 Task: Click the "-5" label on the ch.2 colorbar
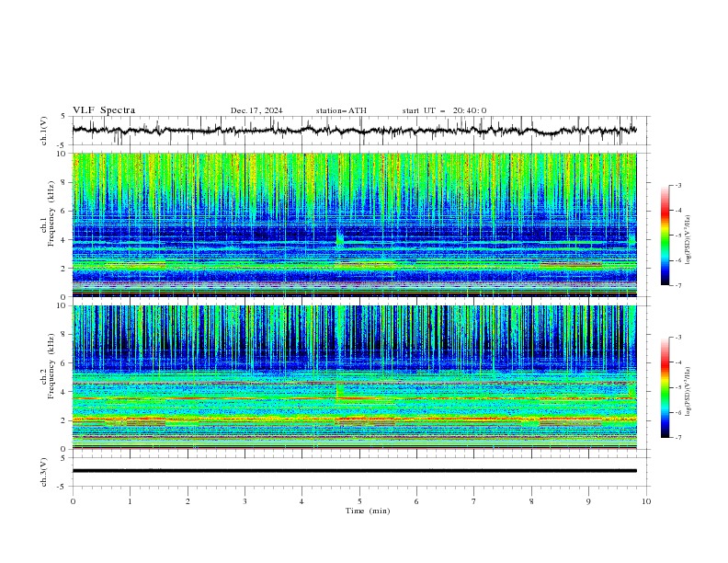[678, 387]
